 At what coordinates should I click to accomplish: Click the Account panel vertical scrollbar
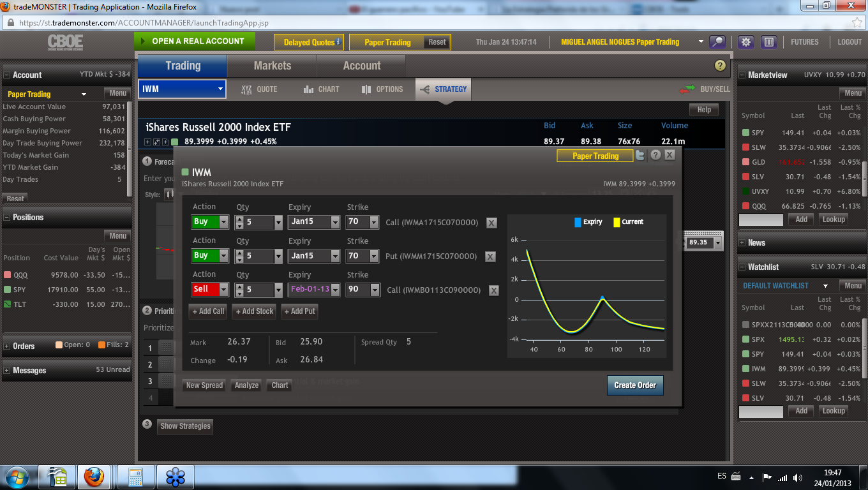point(130,149)
